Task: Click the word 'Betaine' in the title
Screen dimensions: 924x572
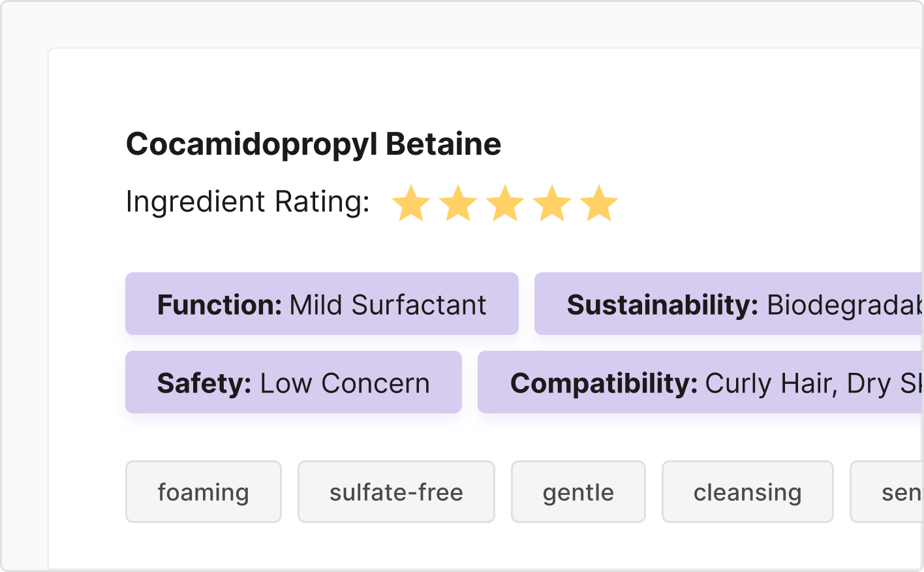Action: coord(443,144)
